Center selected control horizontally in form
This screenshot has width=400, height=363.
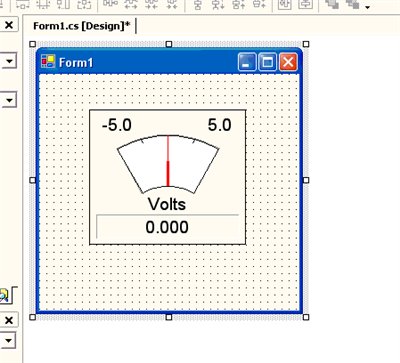pyautogui.click(x=284, y=5)
